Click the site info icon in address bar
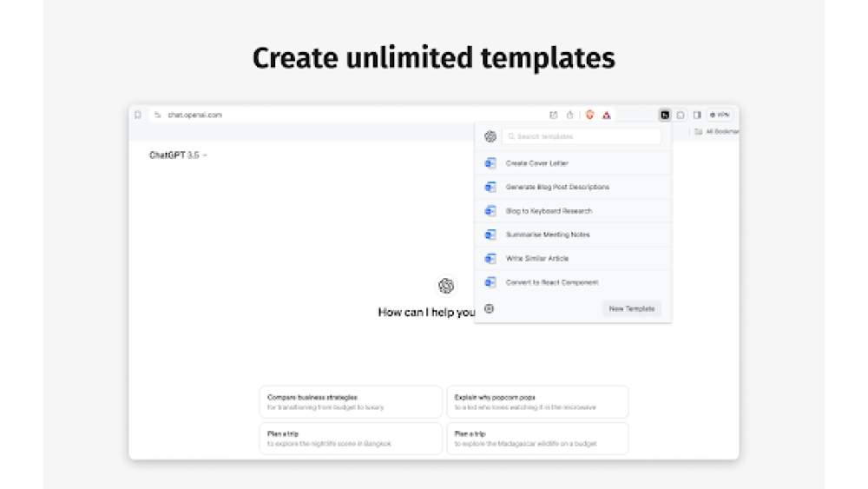The height and width of the screenshot is (489, 868). tap(158, 115)
